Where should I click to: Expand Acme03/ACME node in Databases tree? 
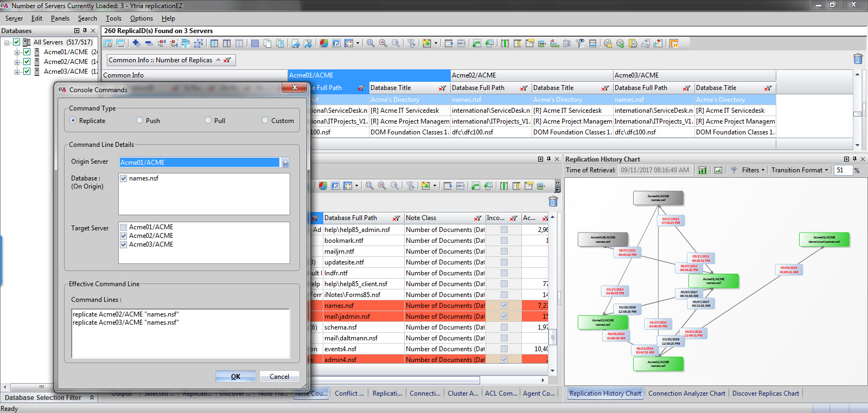pyautogui.click(x=17, y=72)
